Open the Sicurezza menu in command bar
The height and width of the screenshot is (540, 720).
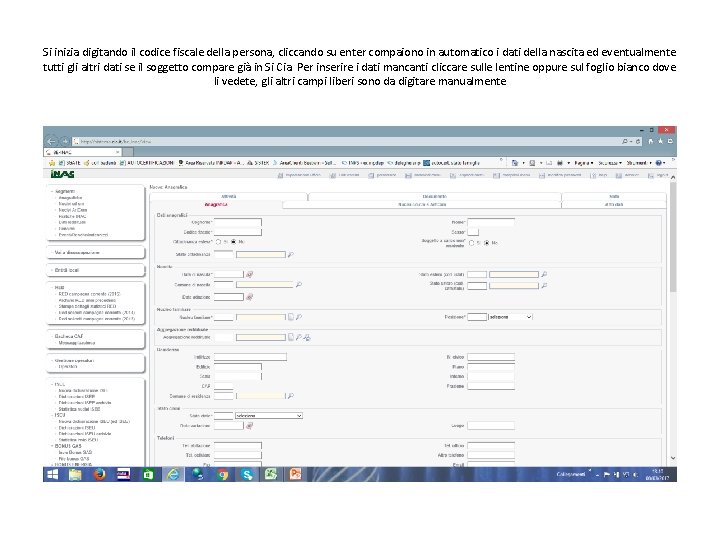610,163
